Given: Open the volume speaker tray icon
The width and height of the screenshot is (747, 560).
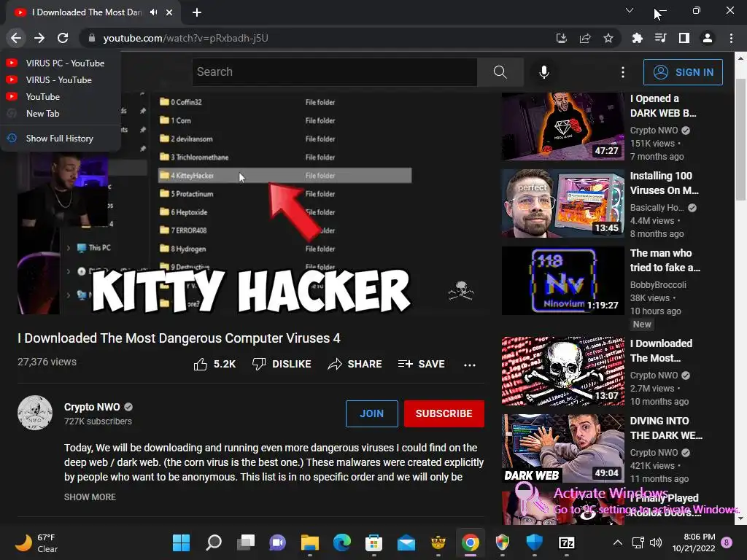Looking at the screenshot, I should coord(656,542).
